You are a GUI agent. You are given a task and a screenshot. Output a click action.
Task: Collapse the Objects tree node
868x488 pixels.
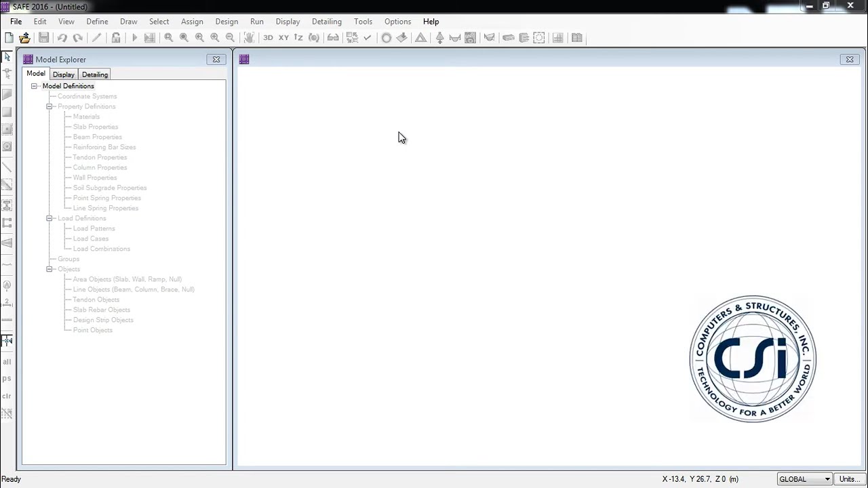[x=50, y=269]
